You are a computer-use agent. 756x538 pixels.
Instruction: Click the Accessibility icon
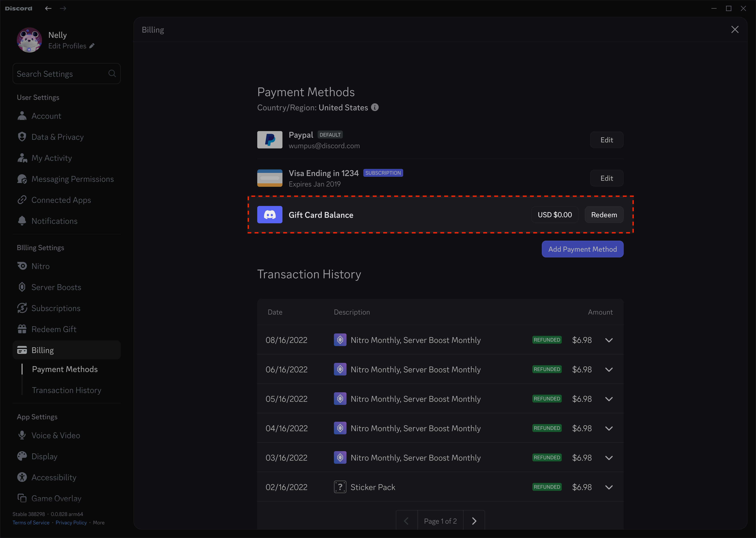(x=22, y=477)
